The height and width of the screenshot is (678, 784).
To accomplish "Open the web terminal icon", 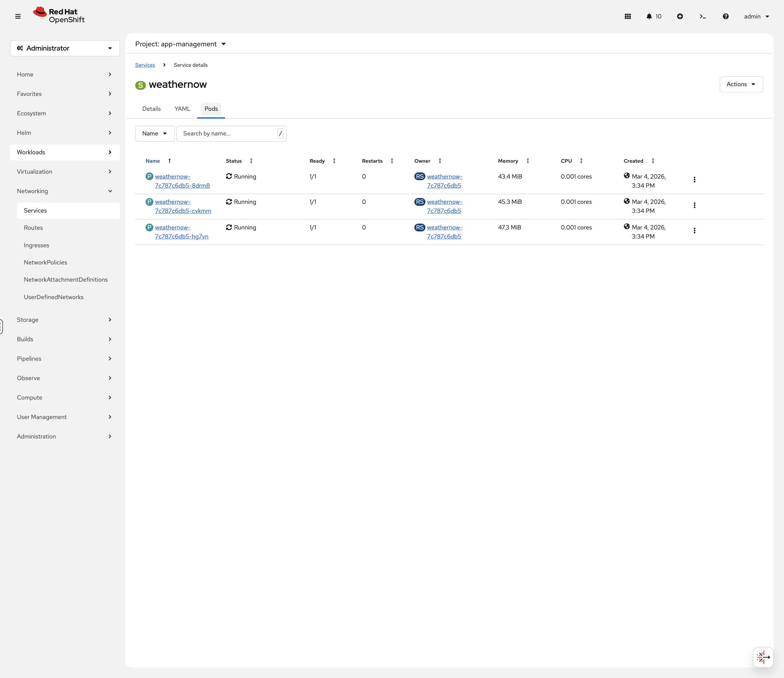I will tap(703, 16).
